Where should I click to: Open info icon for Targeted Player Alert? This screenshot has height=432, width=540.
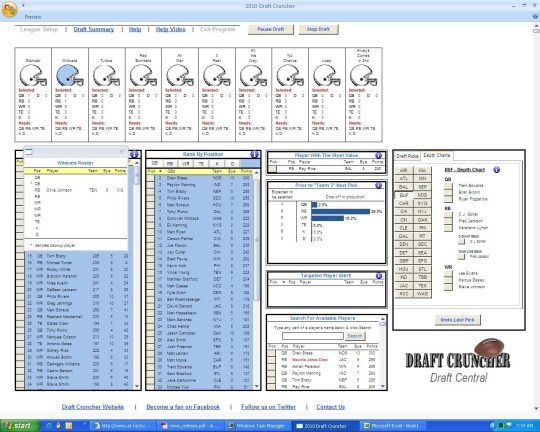[379, 276]
